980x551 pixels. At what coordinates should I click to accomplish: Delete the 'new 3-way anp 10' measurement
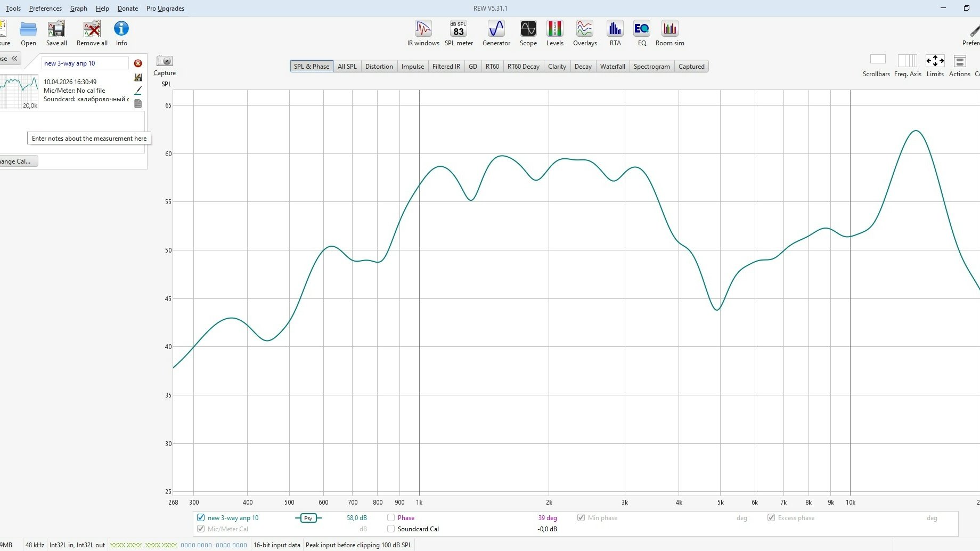pos(138,63)
